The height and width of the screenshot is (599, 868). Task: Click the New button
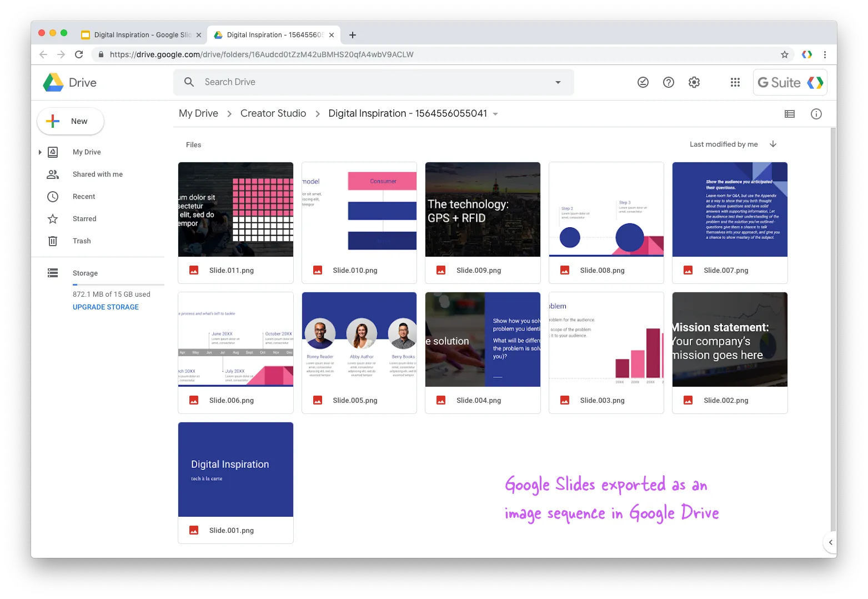[x=70, y=121]
